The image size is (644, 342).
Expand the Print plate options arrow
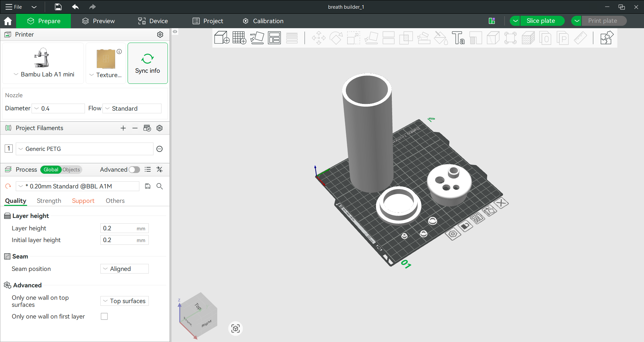click(577, 21)
